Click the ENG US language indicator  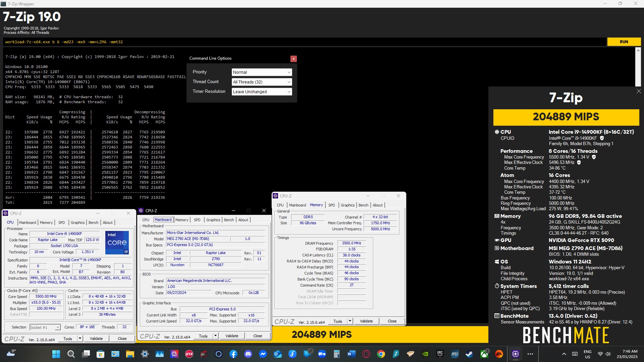(587, 354)
